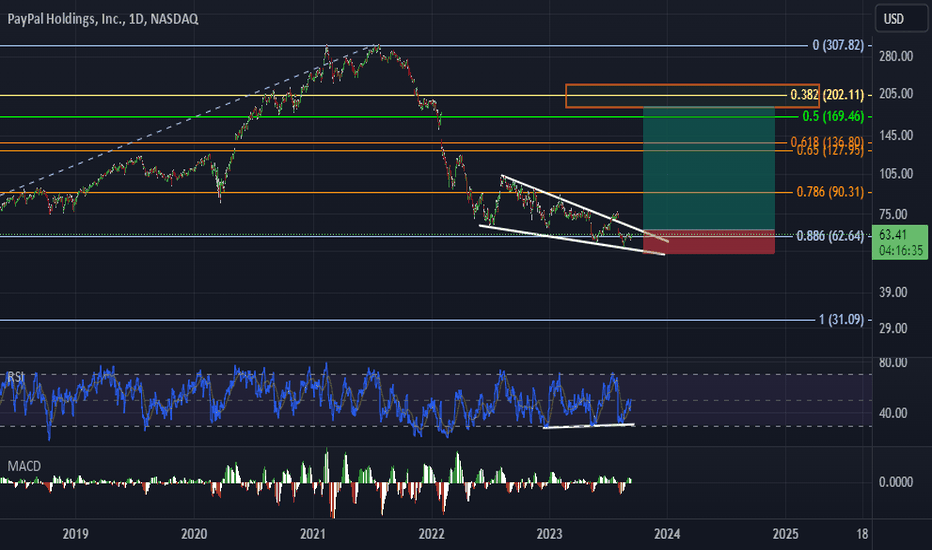Select the orange rectangle target box
The width and height of the screenshot is (932, 550).
point(692,96)
